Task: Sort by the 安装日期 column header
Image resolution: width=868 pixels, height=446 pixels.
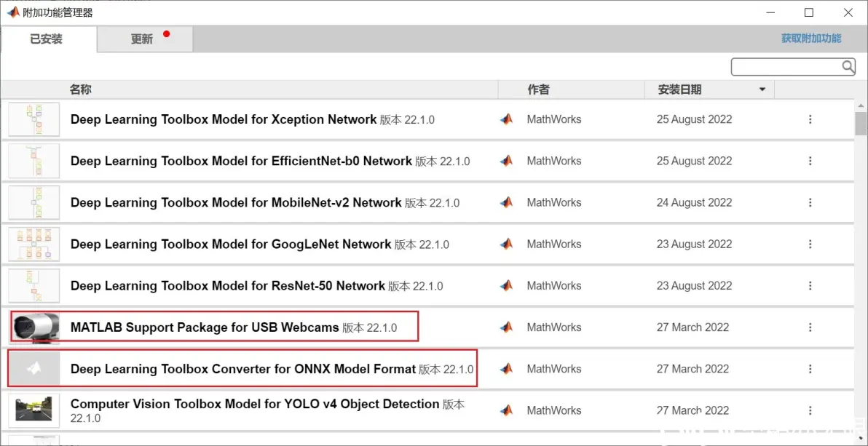Action: [x=680, y=89]
